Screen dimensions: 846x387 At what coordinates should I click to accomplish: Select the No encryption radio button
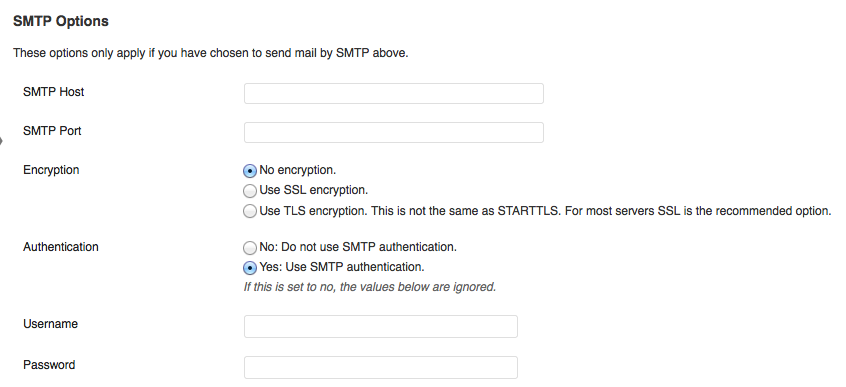click(x=250, y=171)
